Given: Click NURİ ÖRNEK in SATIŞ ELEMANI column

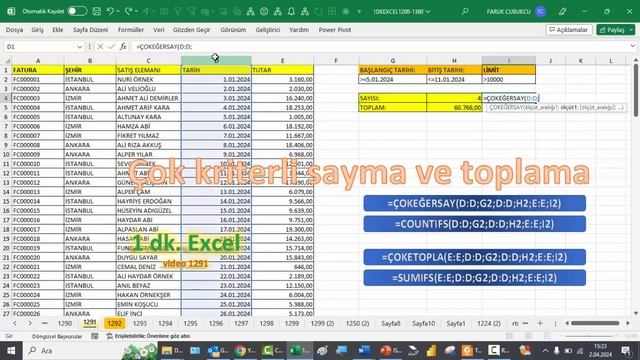Looking at the screenshot, I should 149,80.
